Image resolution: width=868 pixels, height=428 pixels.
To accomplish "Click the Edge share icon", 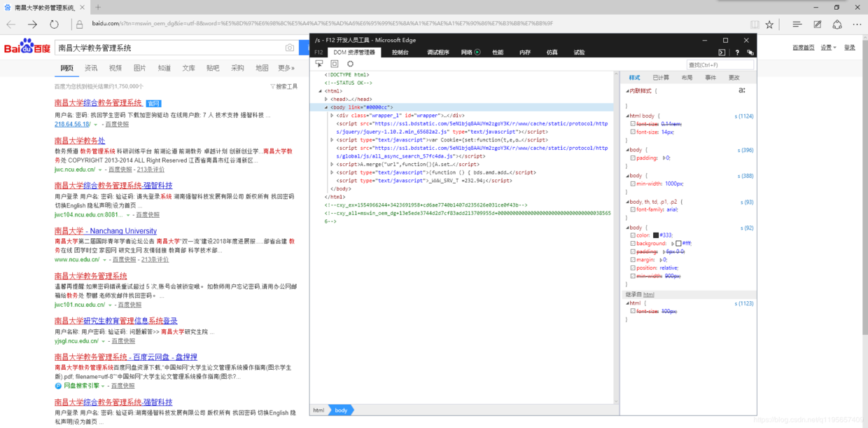I will click(836, 24).
